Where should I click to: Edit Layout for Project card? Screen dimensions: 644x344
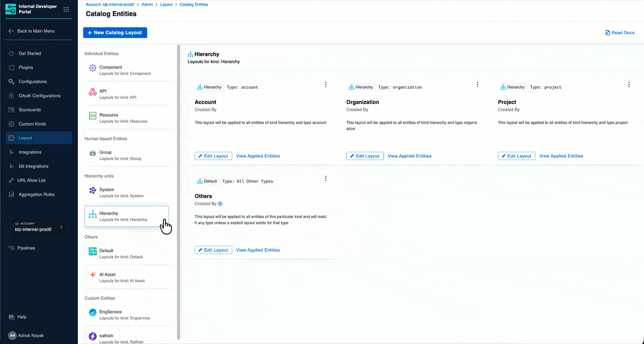(517, 156)
